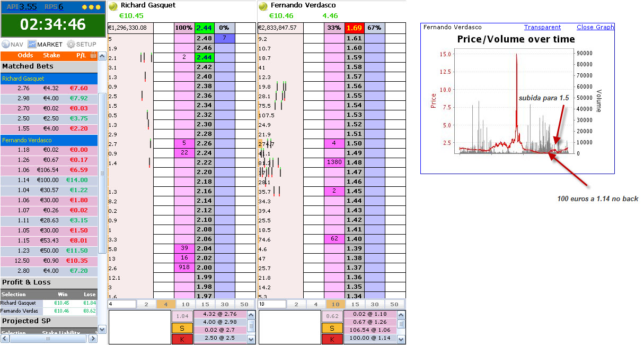
Task: Select the matched bet row 12.50 €0.90
Action: [49, 261]
